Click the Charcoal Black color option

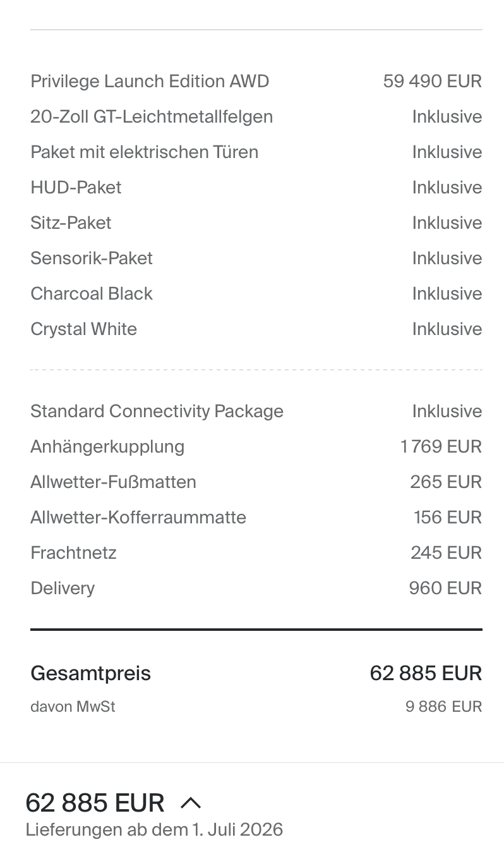pos(92,294)
